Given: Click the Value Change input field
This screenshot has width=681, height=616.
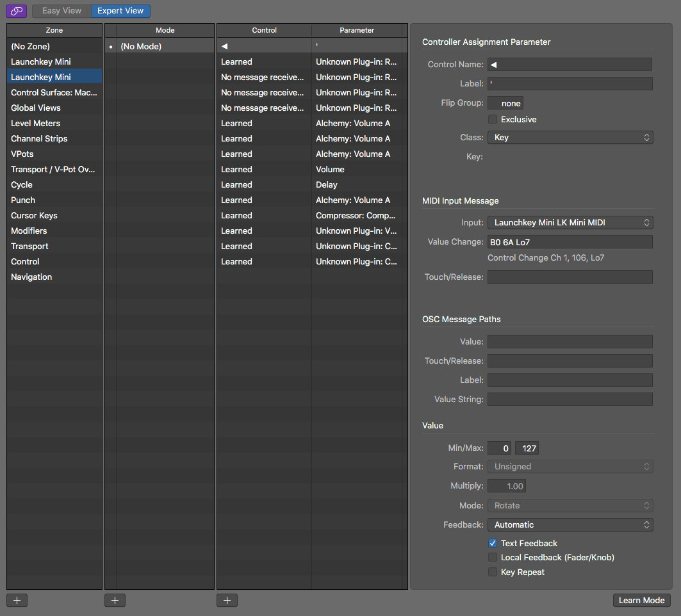Looking at the screenshot, I should coord(570,241).
